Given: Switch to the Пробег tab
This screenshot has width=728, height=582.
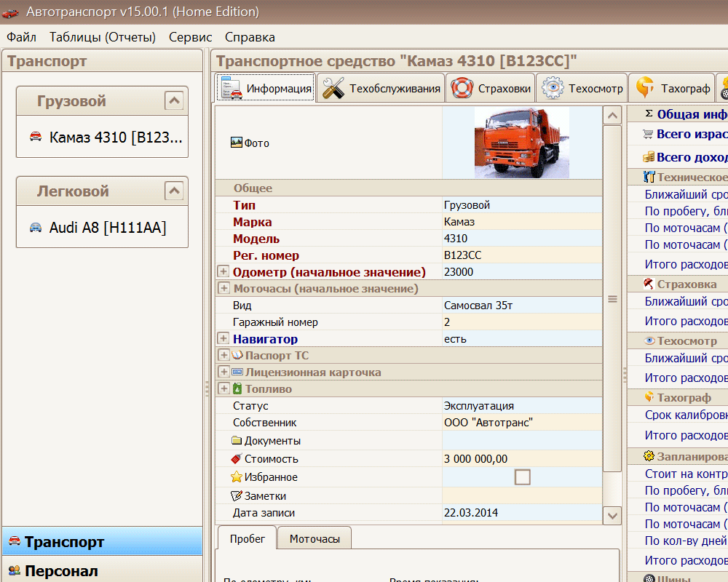Looking at the screenshot, I should pos(247,538).
